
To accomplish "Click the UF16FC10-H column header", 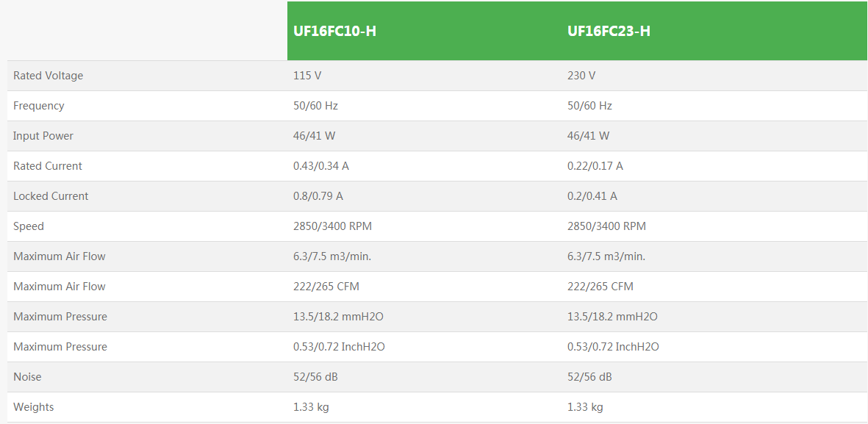I will pyautogui.click(x=335, y=31).
